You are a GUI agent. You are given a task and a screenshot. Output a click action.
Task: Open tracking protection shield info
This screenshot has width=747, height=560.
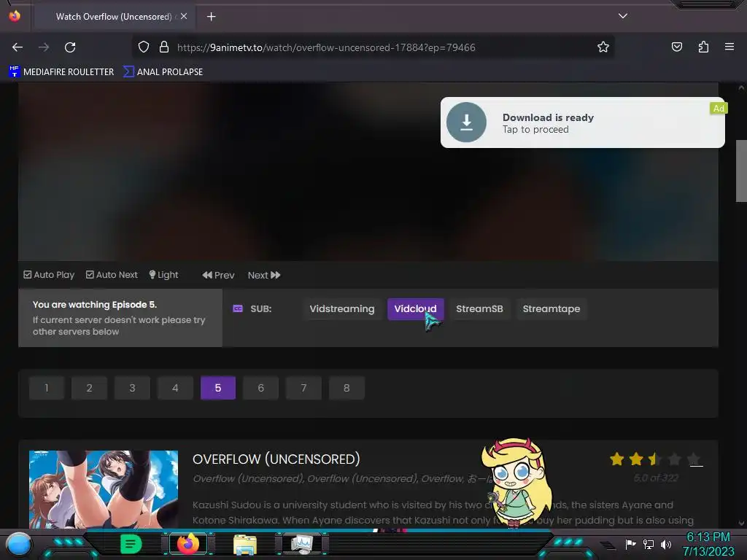click(x=144, y=47)
